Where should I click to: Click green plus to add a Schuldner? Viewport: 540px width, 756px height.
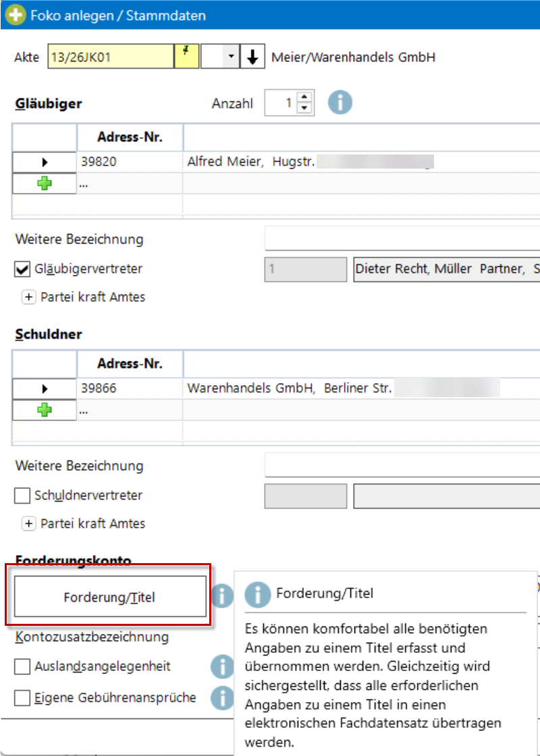(45, 409)
